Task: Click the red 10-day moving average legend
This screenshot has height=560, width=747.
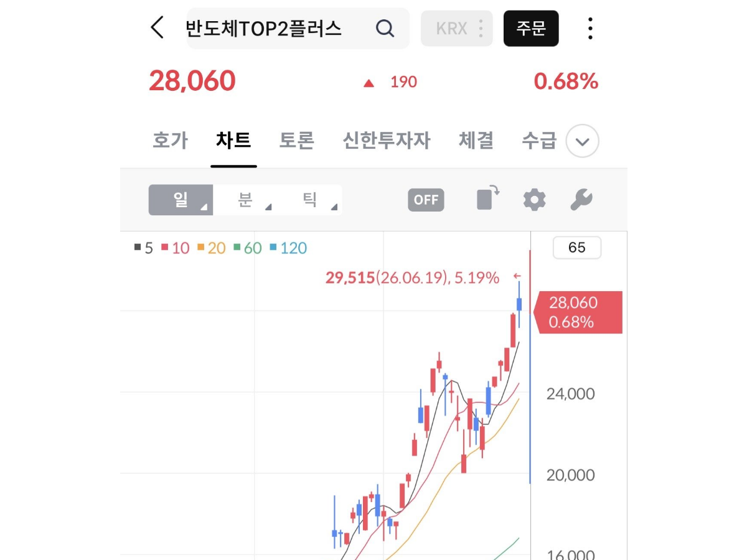Action: tap(176, 248)
